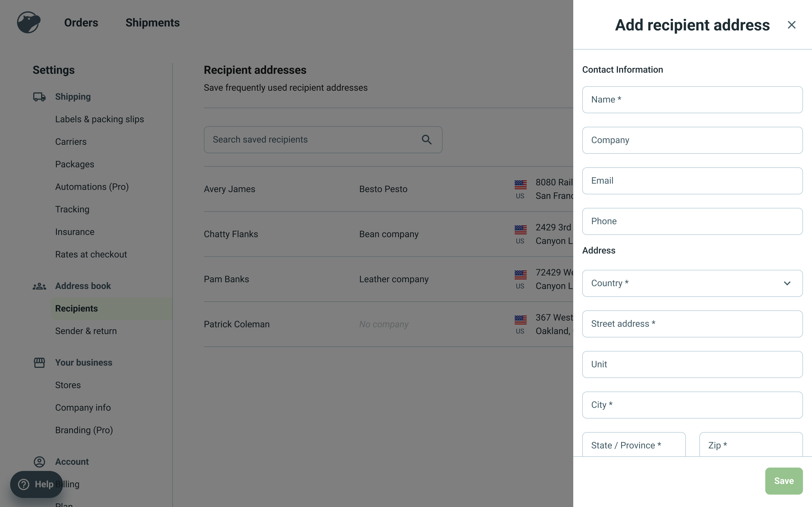
Task: Click the "No company" cell for Patrick Coleman
Action: [384, 324]
